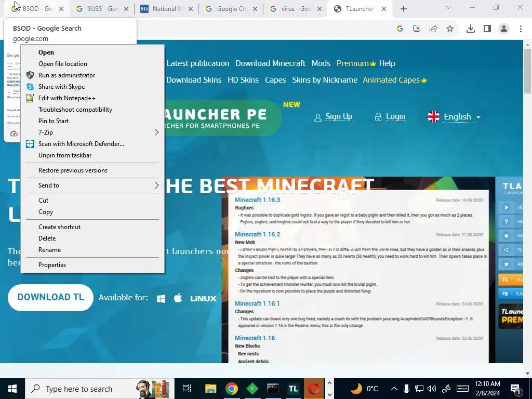Open Download Skins link
The width and height of the screenshot is (532, 399).
pyautogui.click(x=194, y=80)
